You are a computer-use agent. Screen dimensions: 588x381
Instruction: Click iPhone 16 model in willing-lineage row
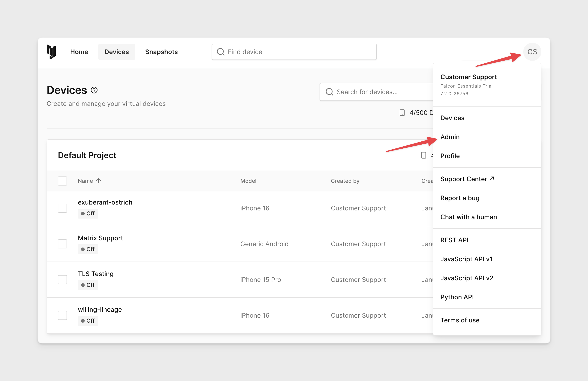[255, 315]
